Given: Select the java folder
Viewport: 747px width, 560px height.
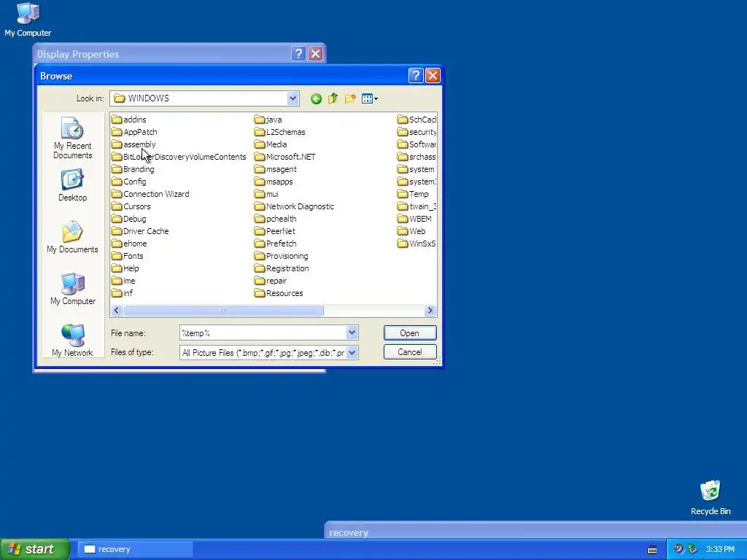Looking at the screenshot, I should pyautogui.click(x=268, y=120).
